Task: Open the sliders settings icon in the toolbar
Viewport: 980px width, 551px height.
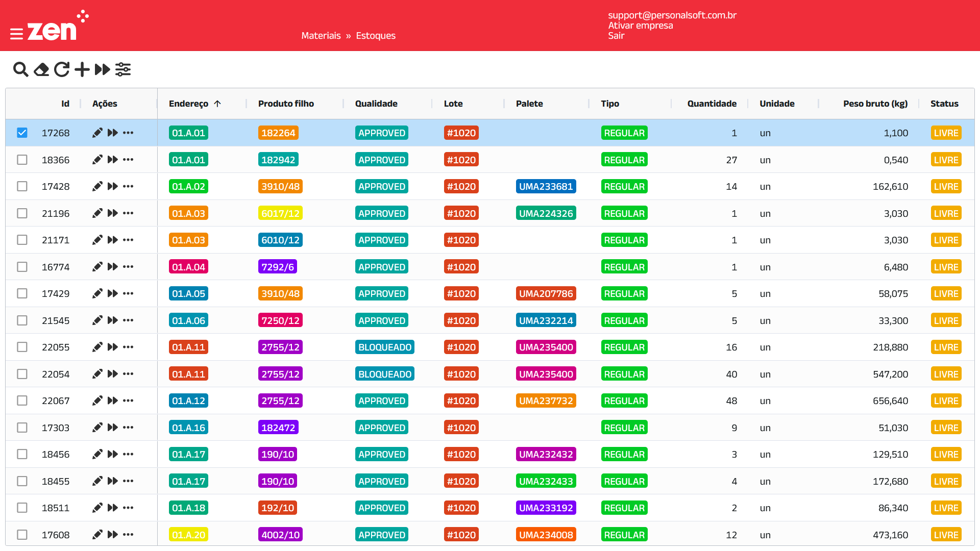Action: 123,69
